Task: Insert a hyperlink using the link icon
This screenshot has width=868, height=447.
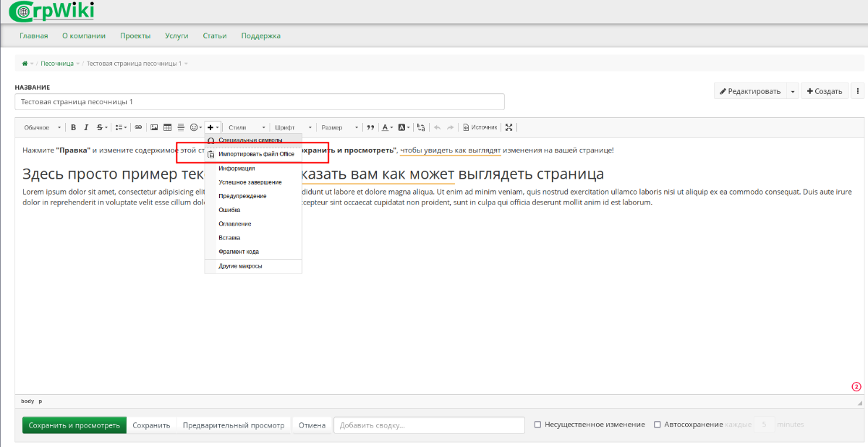Action: pos(139,127)
